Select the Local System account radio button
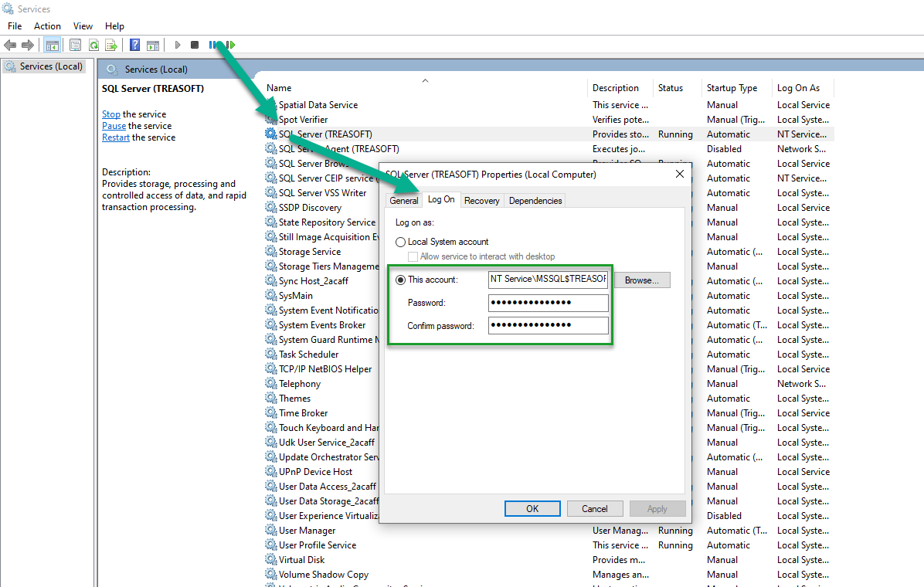The height and width of the screenshot is (587, 924). click(x=401, y=243)
